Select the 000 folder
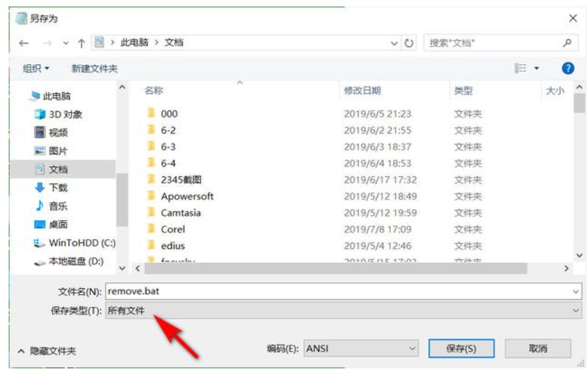 pyautogui.click(x=169, y=113)
